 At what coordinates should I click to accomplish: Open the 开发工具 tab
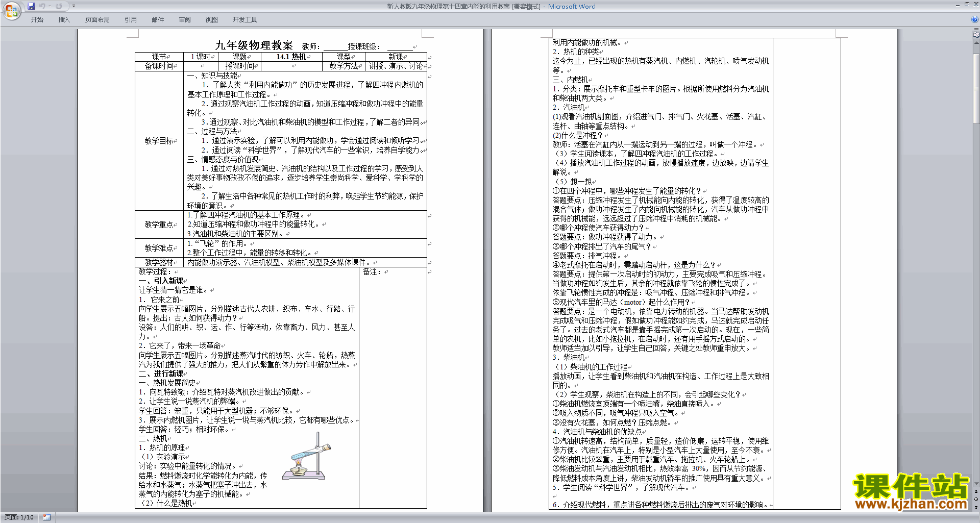(245, 20)
